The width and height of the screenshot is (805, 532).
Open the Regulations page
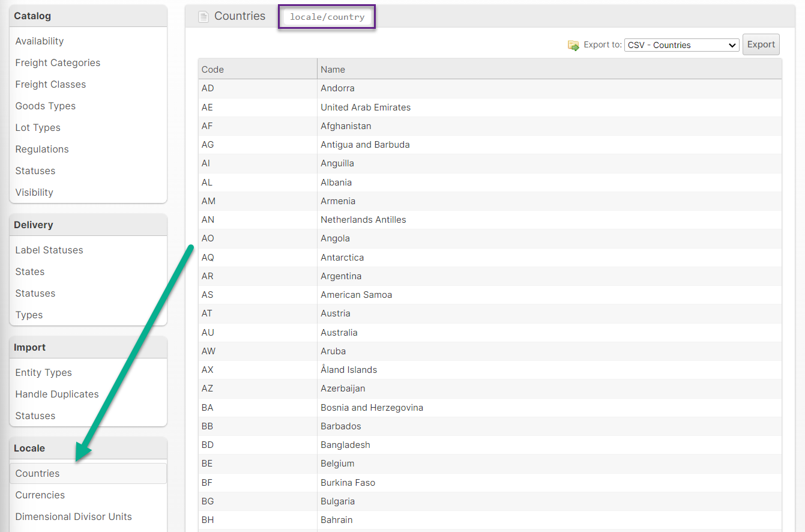[42, 149]
